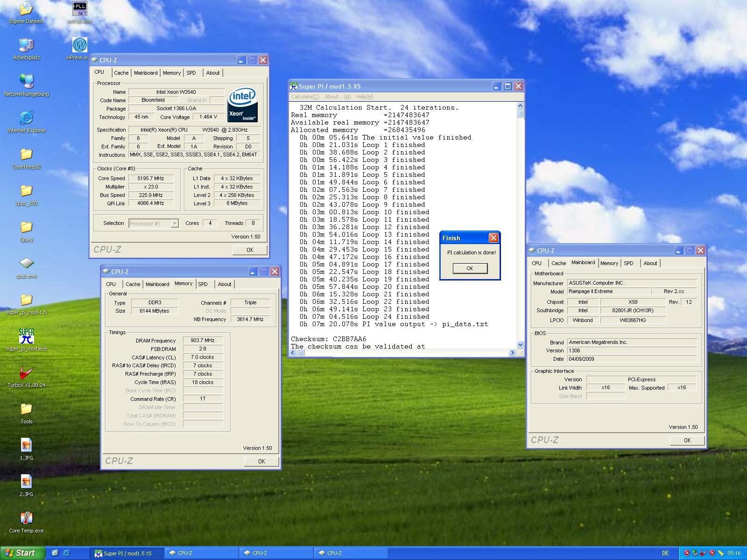Click the Intel Xeon W3540 name field

click(x=176, y=92)
